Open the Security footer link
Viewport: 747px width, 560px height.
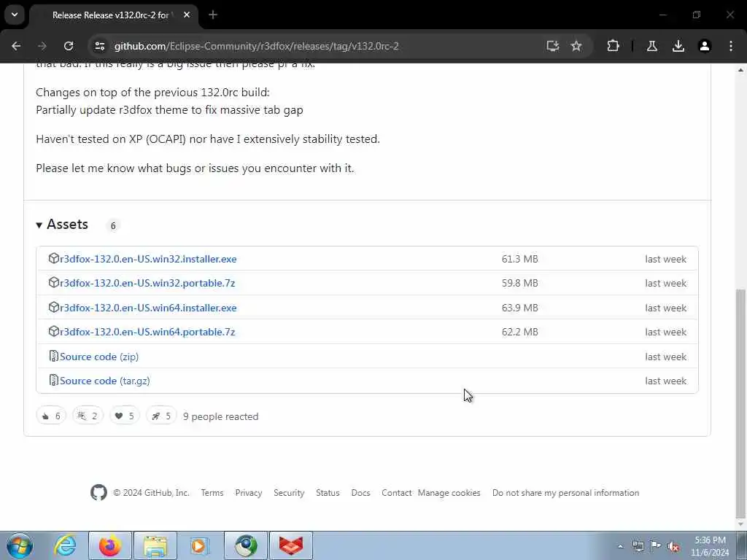[x=289, y=493]
